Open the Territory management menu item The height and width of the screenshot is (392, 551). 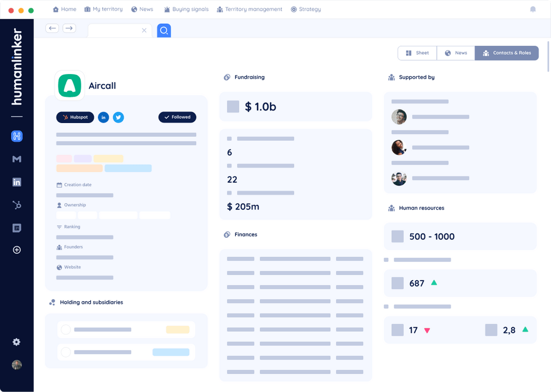pos(249,9)
